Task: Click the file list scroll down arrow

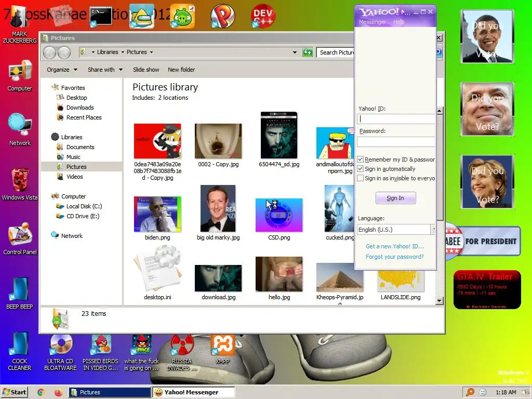Action: [x=440, y=300]
